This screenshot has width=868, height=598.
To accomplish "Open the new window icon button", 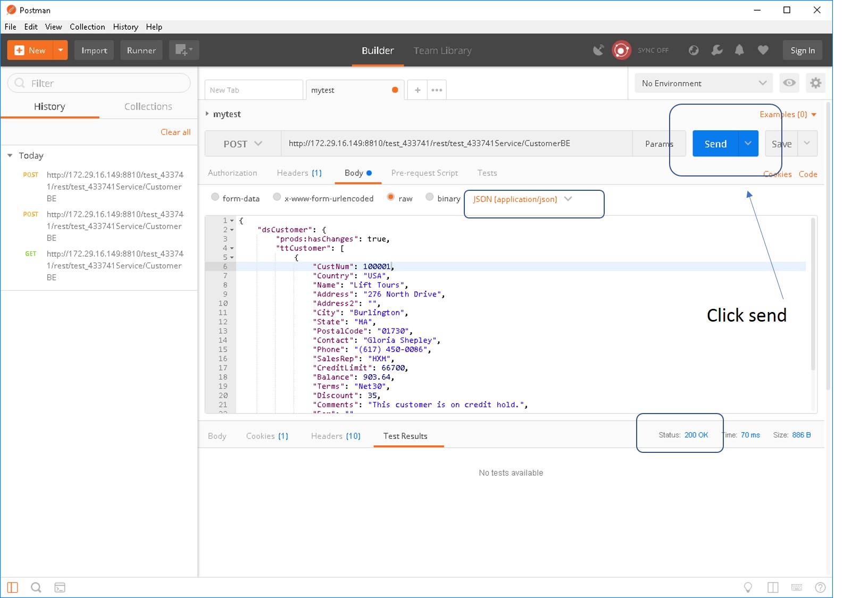I will [x=183, y=50].
